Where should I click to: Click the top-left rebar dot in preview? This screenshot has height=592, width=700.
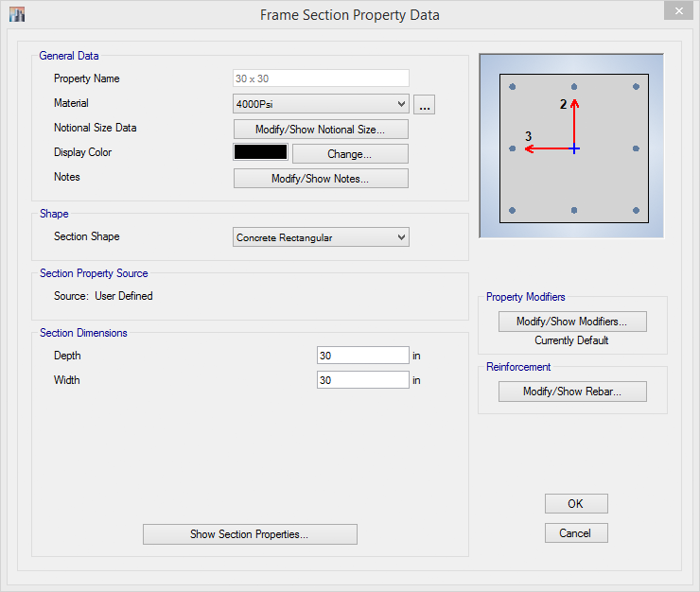513,87
